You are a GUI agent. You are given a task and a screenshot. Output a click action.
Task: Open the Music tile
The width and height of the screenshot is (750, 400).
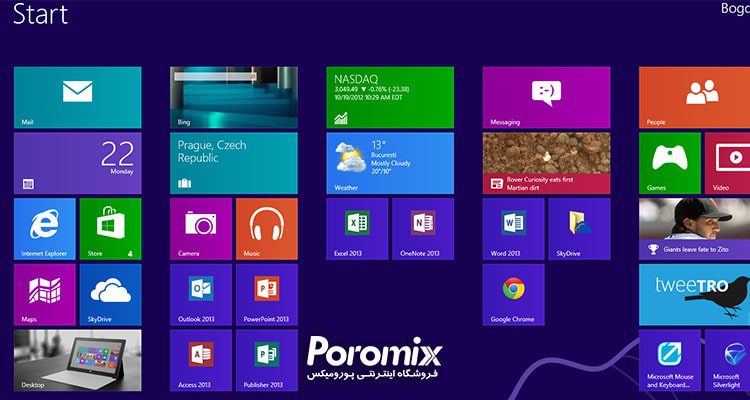267,229
